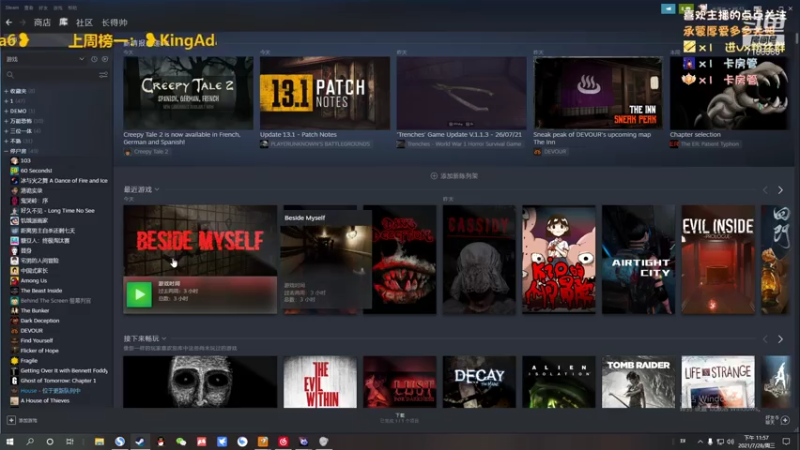Click the WeChat icon on the taskbar
This screenshot has width=800, height=450.
click(181, 441)
